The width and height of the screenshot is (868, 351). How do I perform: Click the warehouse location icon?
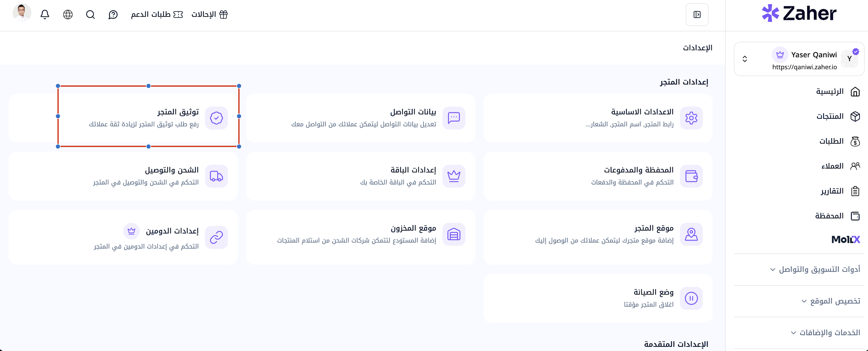pyautogui.click(x=454, y=234)
